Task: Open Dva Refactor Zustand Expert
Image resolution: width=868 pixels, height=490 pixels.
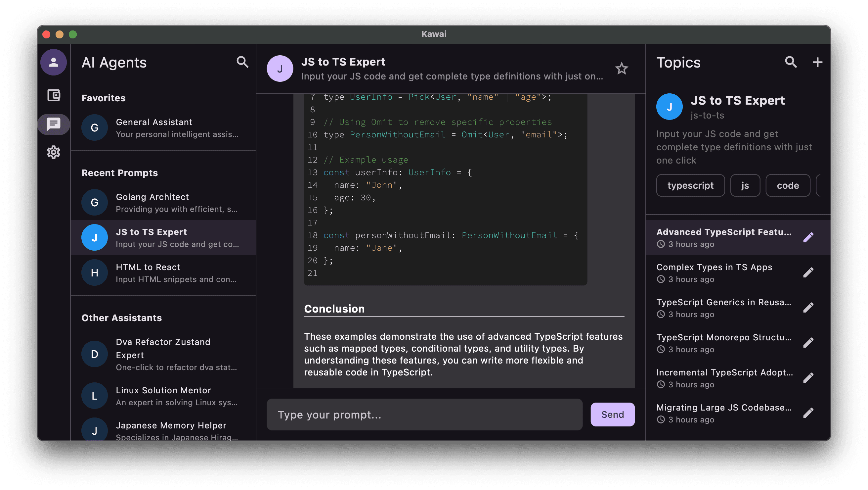Action: 163,355
